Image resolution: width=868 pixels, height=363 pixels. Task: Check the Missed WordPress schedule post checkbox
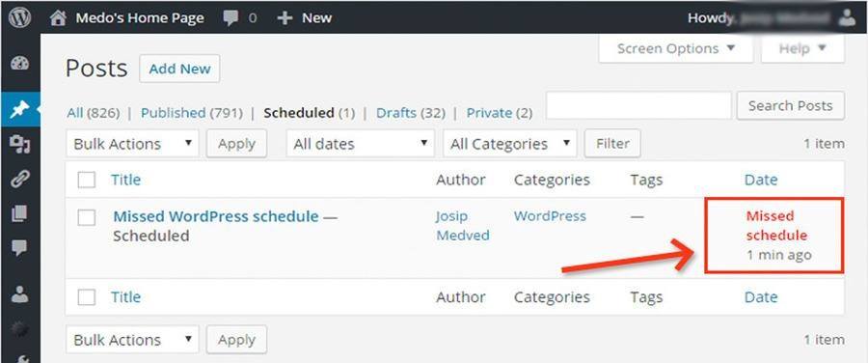(87, 217)
